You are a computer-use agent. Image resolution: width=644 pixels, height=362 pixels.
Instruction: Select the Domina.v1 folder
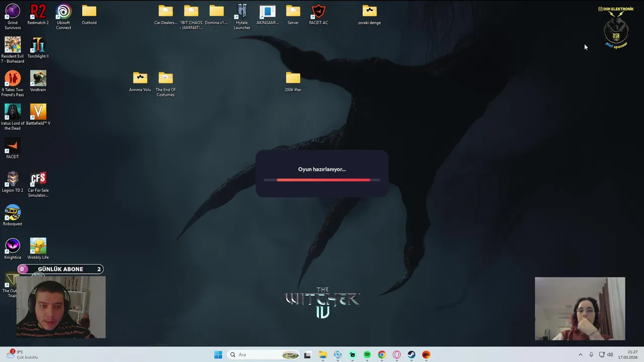pos(216,15)
